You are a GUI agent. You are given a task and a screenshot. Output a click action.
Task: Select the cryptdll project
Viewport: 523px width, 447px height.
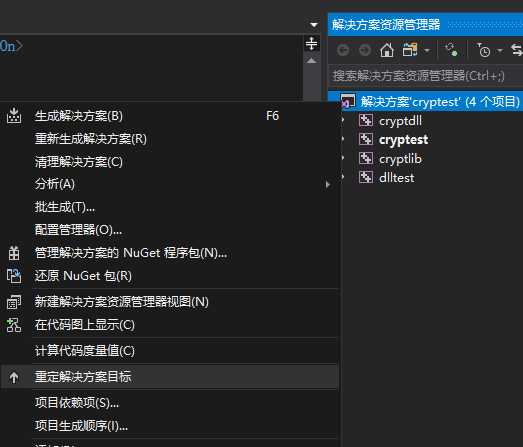(x=400, y=121)
